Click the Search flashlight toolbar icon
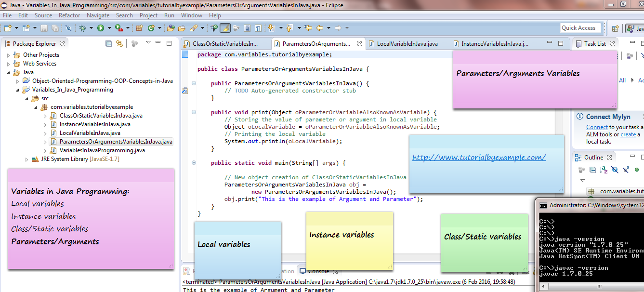This screenshot has width=644, height=292. click(193, 28)
